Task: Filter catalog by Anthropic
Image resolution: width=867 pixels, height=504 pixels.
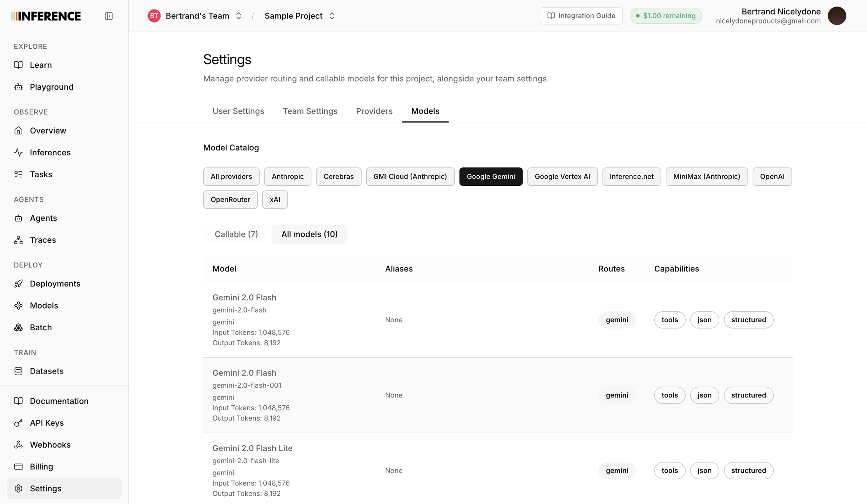Action: (x=288, y=176)
